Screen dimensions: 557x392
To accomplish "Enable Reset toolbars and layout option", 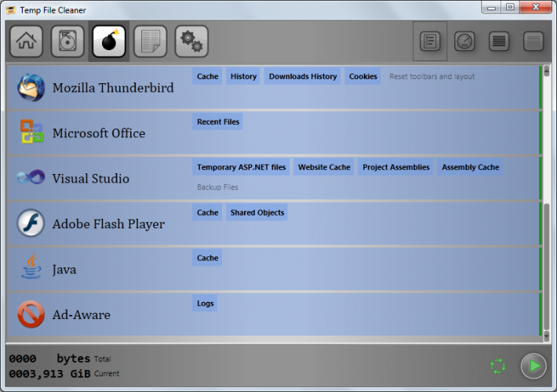I will pos(431,77).
